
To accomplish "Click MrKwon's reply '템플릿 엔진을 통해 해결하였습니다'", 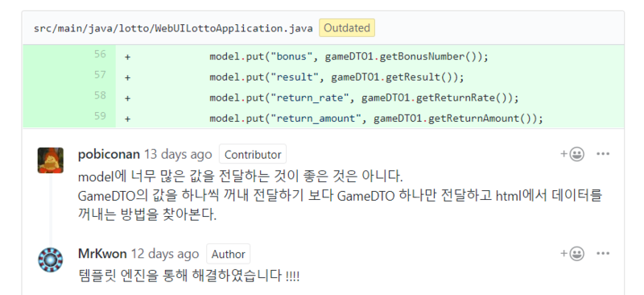I will [189, 275].
